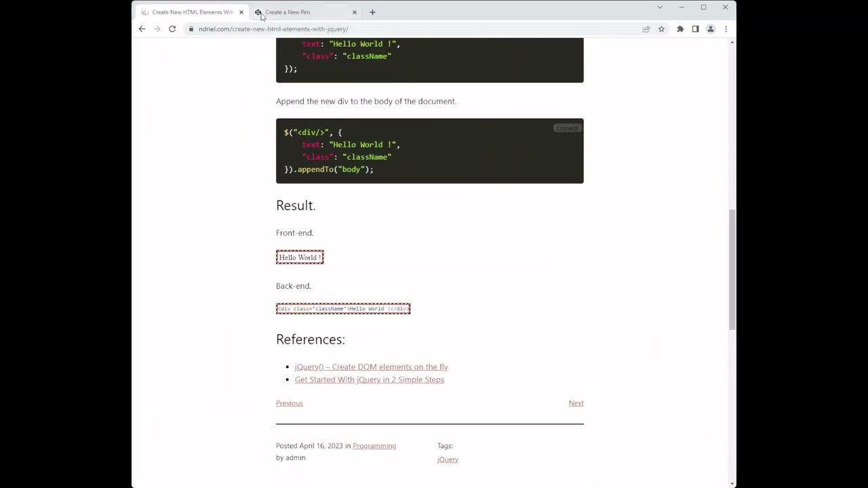Open the profile avatar icon
Image resolution: width=868 pixels, height=488 pixels.
711,29
